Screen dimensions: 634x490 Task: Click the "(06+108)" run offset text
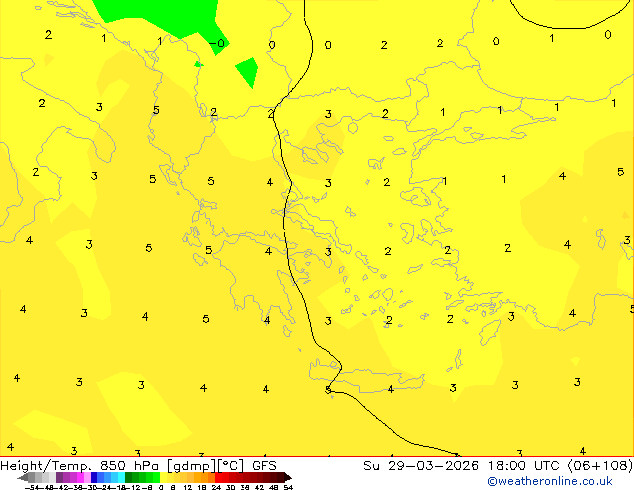(601, 466)
